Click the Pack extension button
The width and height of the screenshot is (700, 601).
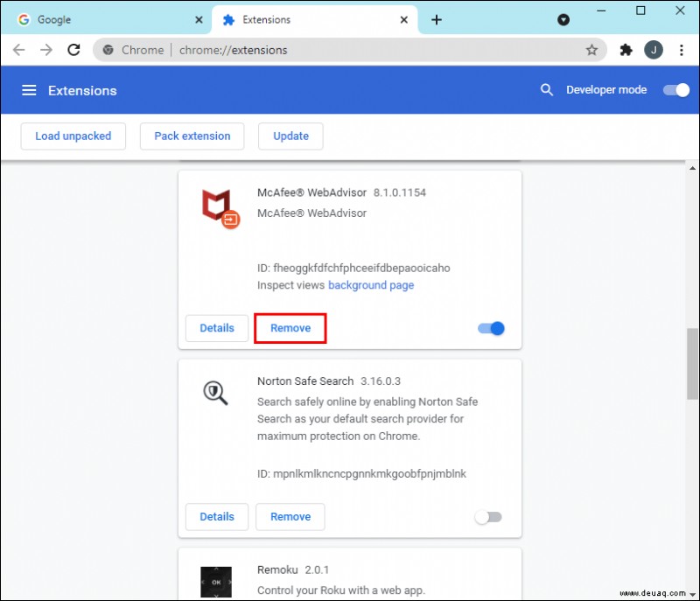(192, 136)
